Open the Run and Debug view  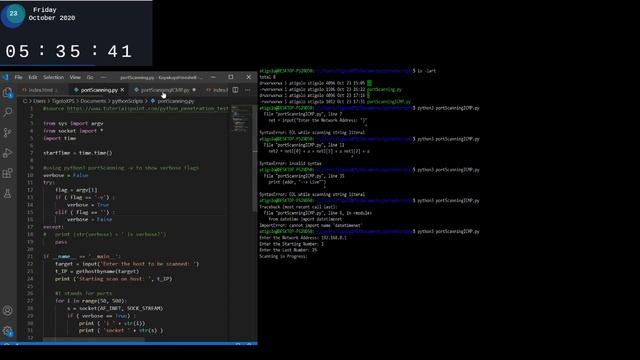coord(7,153)
